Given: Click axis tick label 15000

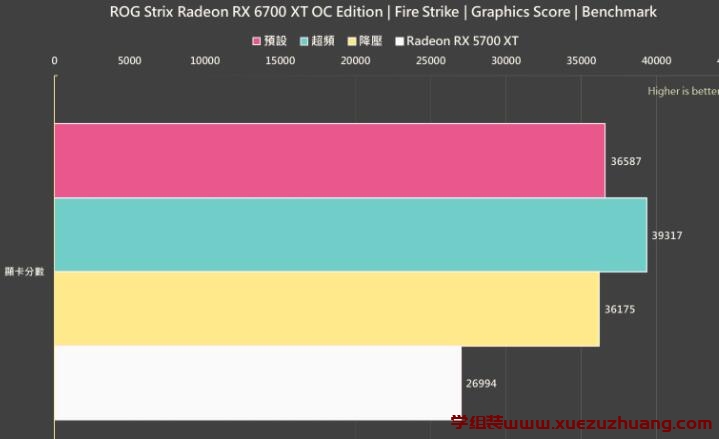Looking at the screenshot, I should (280, 61).
